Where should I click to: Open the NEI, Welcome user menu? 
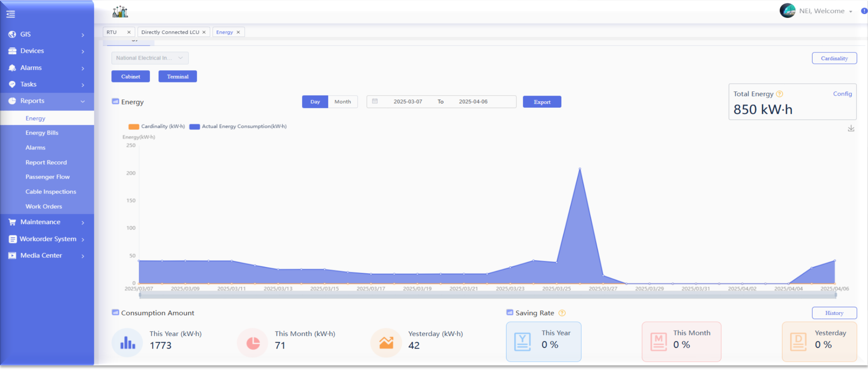click(826, 11)
